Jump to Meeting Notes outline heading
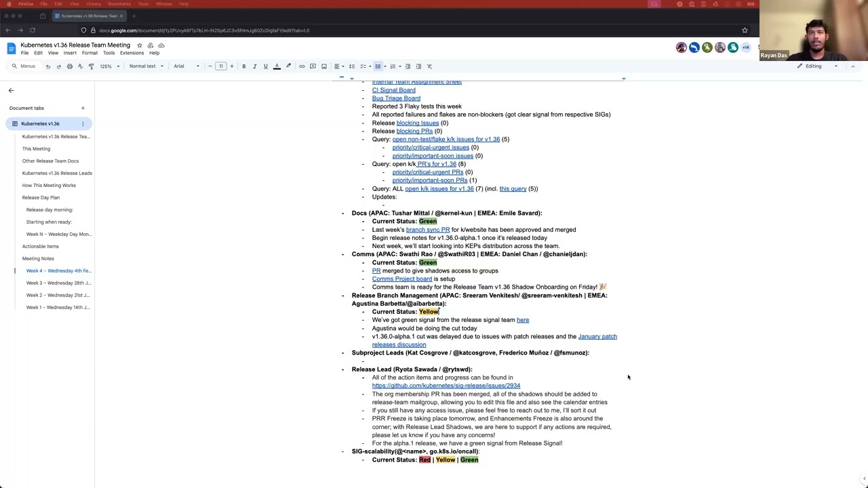Viewport: 868px width, 488px height. click(38, 258)
